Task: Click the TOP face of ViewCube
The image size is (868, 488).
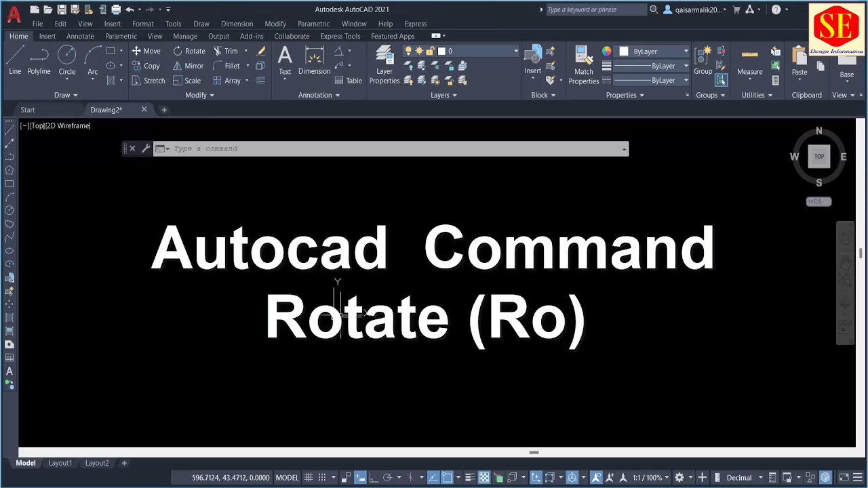Action: (819, 157)
